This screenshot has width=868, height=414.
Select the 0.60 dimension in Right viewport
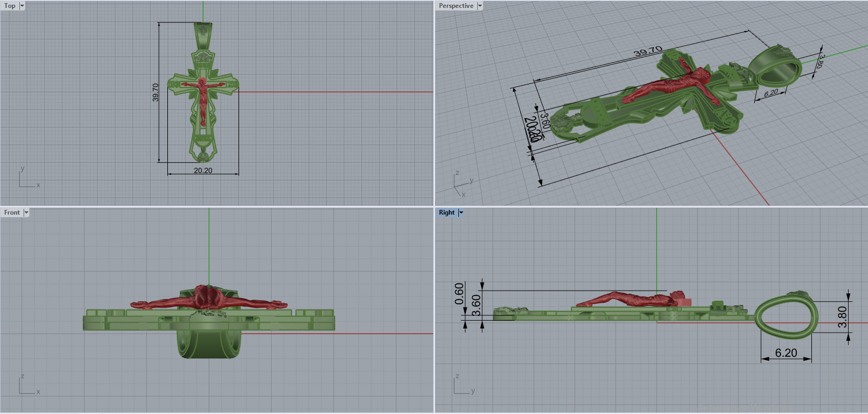pyautogui.click(x=459, y=294)
